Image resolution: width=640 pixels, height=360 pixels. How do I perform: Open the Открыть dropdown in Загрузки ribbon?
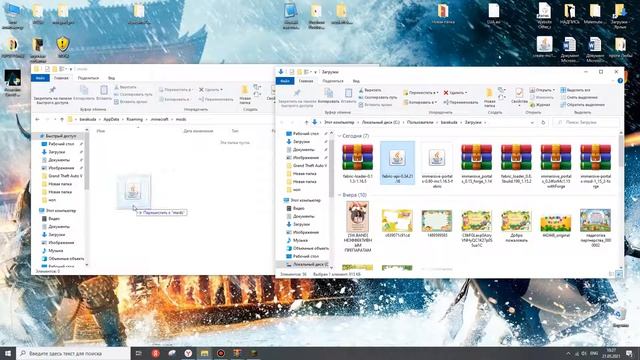point(542,90)
